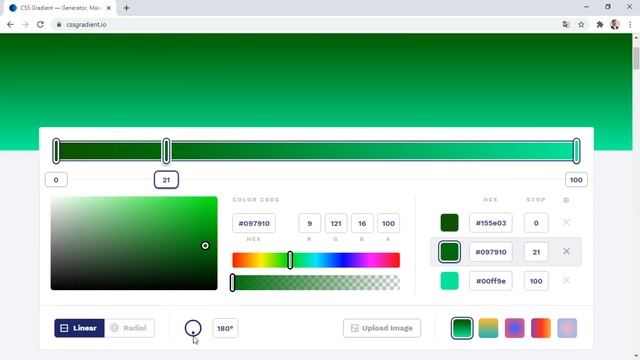This screenshot has width=640, height=360.
Task: Delete the #155e03 color stop
Action: pos(566,222)
